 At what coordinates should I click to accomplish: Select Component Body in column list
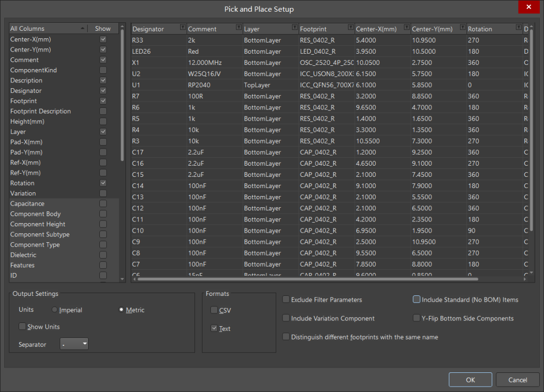36,214
